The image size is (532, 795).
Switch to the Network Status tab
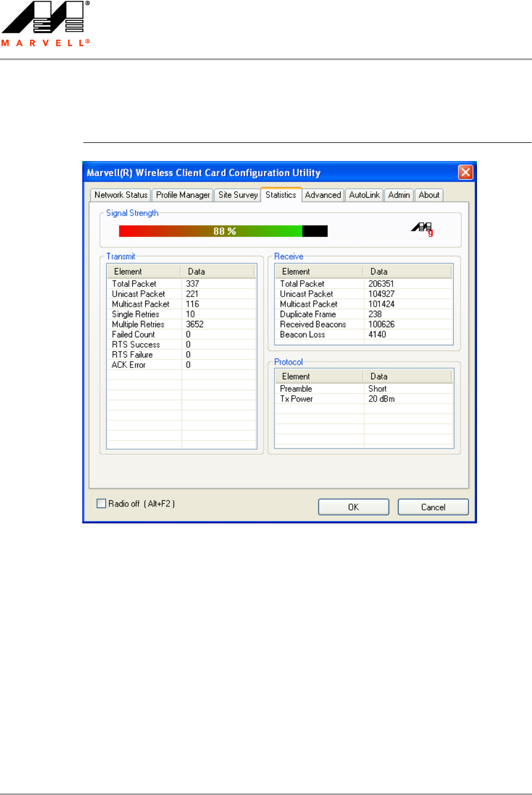coord(121,195)
